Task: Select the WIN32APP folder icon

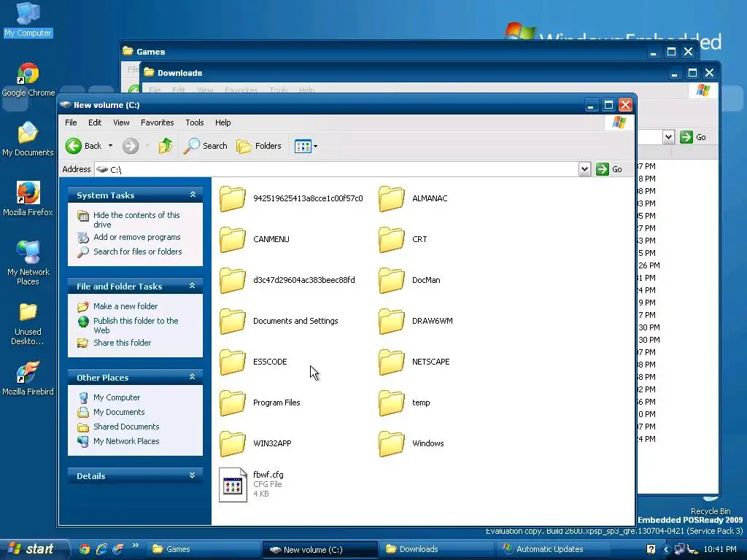Action: 233,443
